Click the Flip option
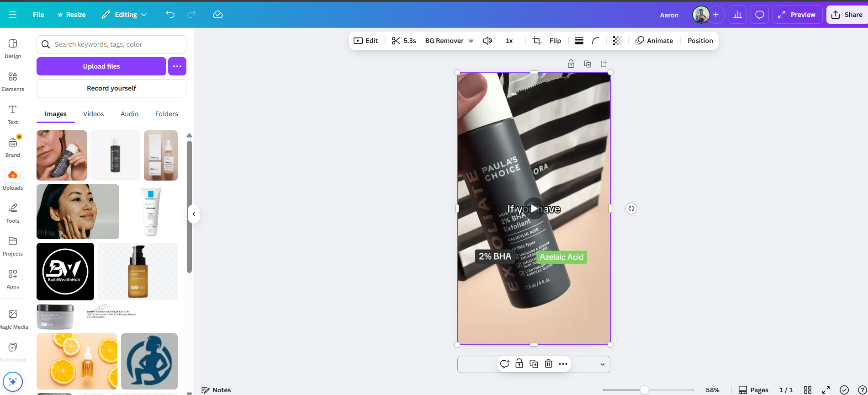The image size is (868, 395). (x=555, y=41)
